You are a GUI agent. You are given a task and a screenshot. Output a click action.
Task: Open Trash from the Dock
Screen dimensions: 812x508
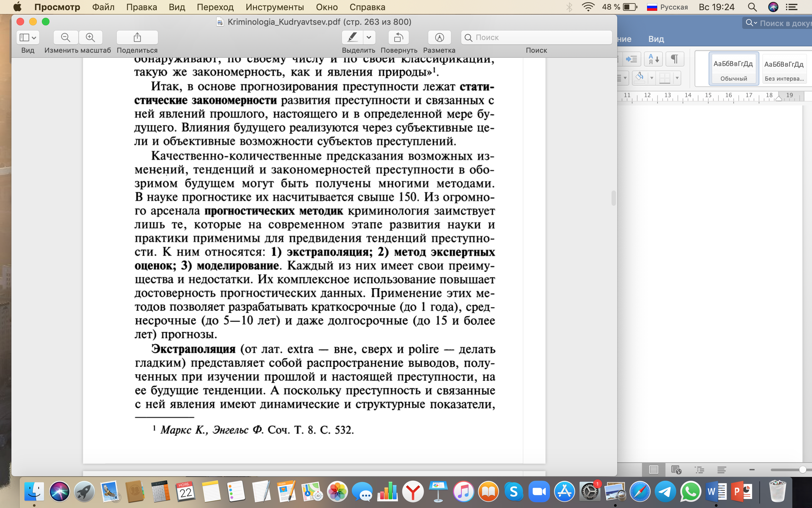click(777, 491)
